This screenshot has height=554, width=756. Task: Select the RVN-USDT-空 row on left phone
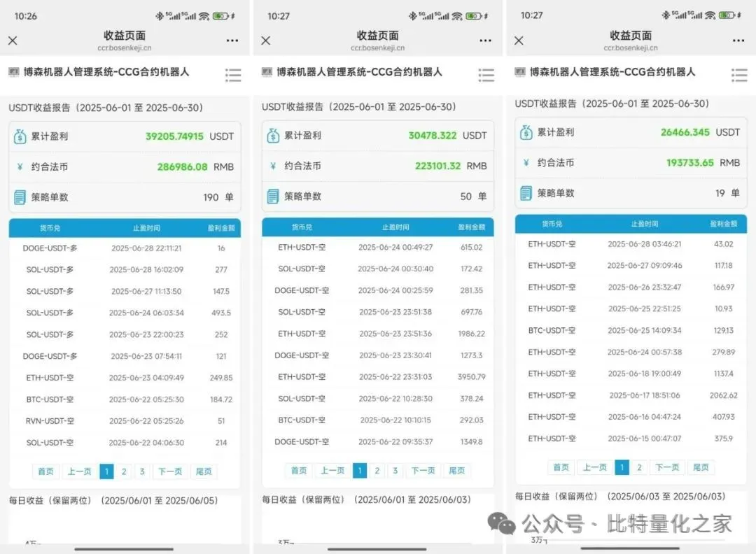[x=125, y=421]
